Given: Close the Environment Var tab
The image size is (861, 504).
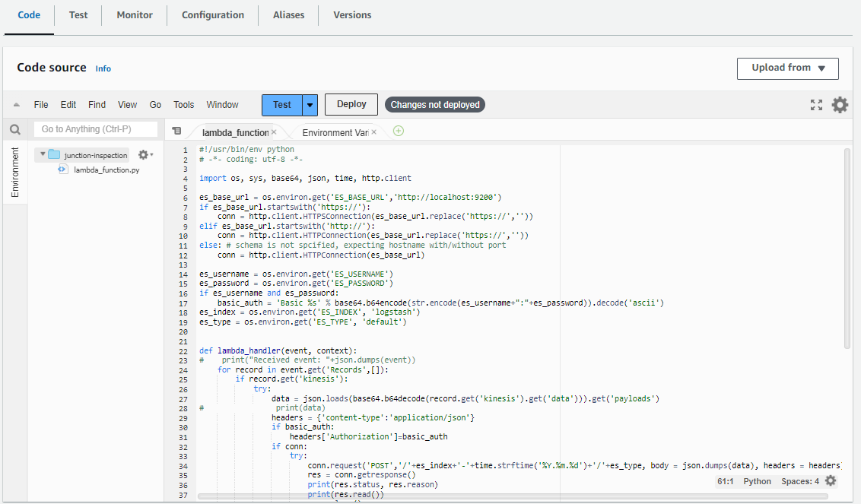Looking at the screenshot, I should (373, 132).
